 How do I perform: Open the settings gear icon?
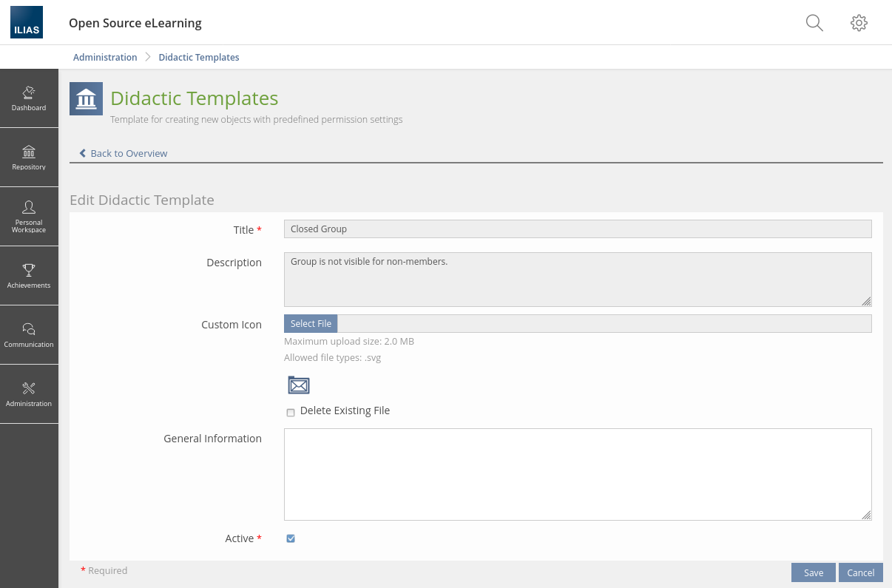pos(859,23)
